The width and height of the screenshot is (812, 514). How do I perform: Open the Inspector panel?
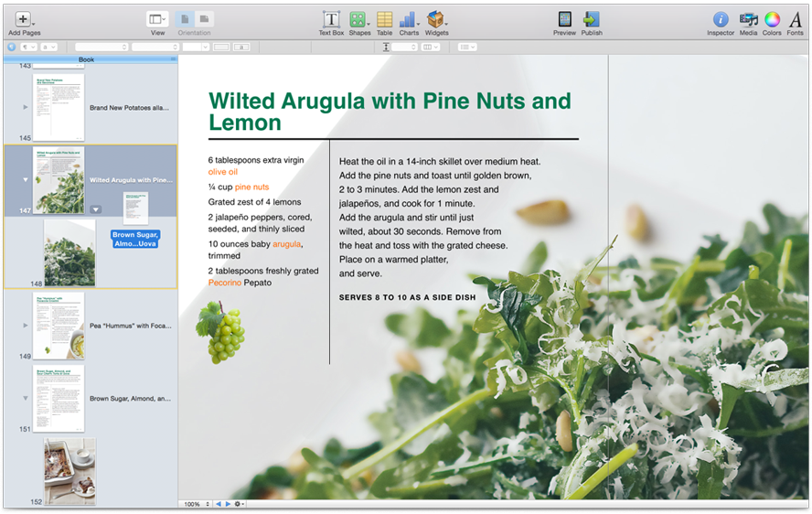[x=721, y=20]
